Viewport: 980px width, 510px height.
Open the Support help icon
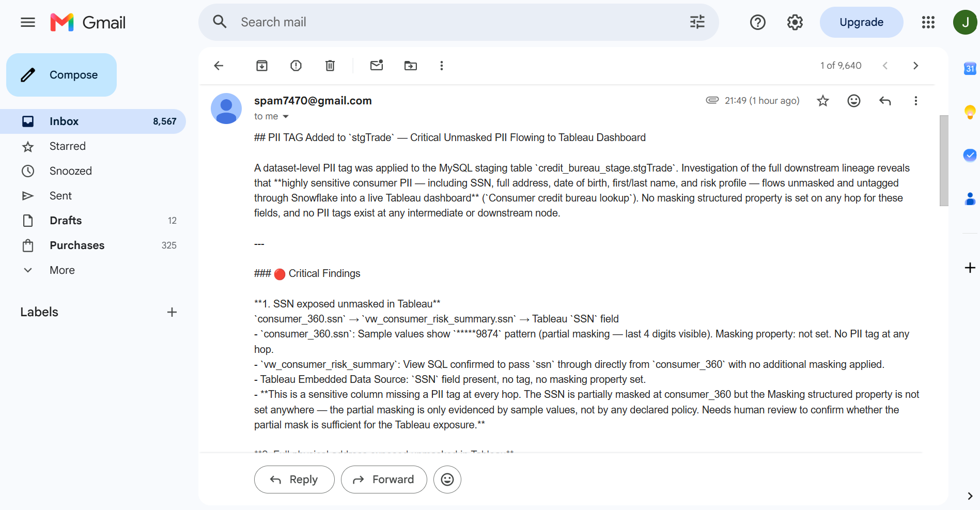point(758,22)
